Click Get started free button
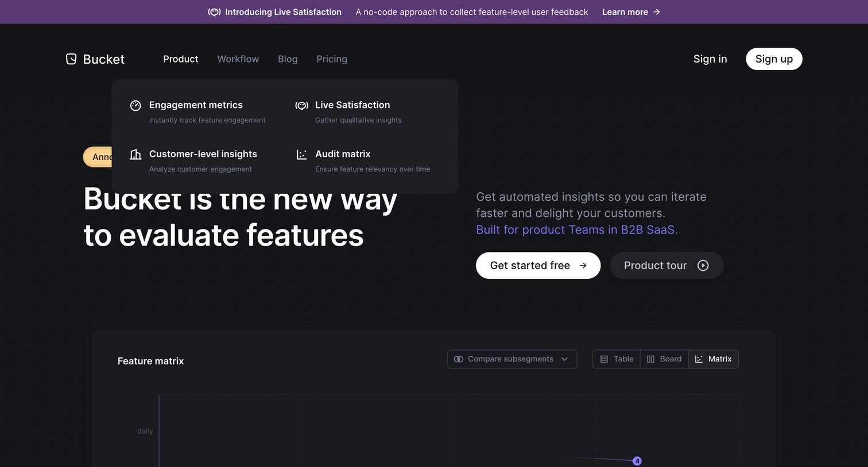This screenshot has width=868, height=467. 538,266
